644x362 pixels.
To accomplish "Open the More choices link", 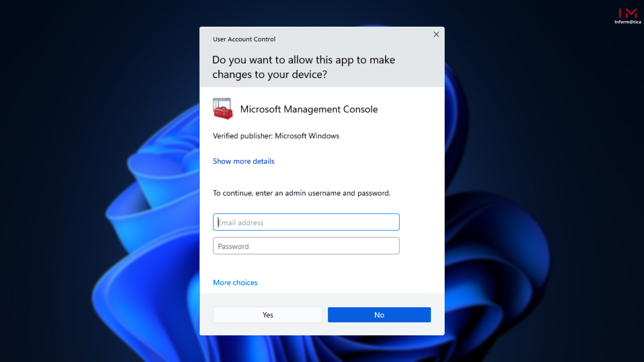I will 235,283.
